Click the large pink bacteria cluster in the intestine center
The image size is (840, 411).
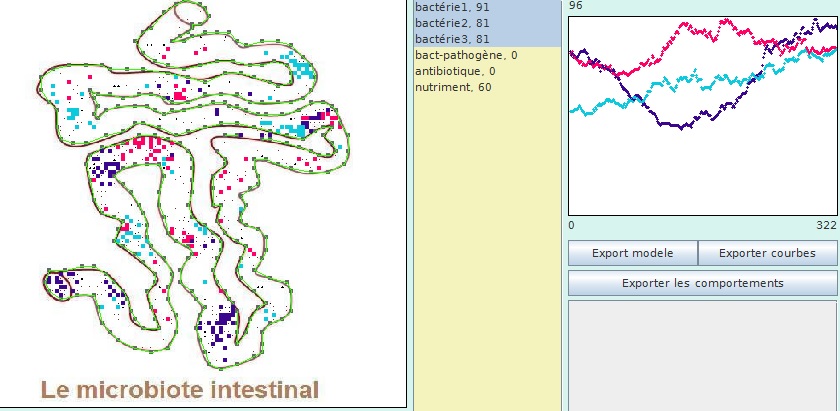(152, 147)
